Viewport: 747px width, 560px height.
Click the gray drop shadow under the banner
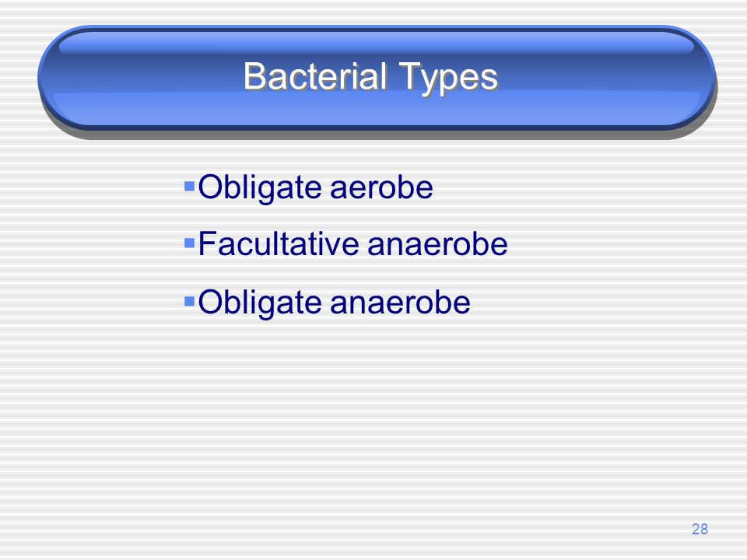377,135
